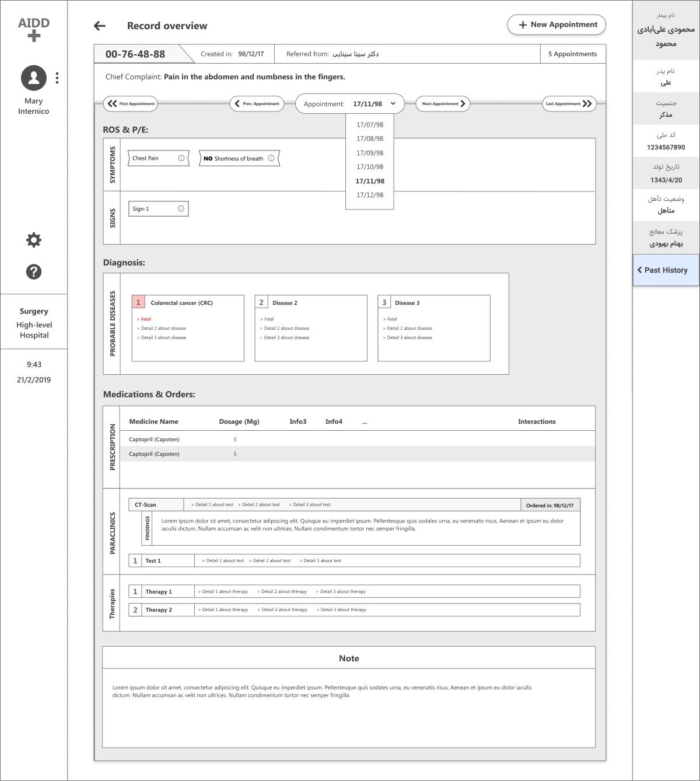Click the Chief Complaint text
Viewport: 700px width, 781px height.
(225, 77)
